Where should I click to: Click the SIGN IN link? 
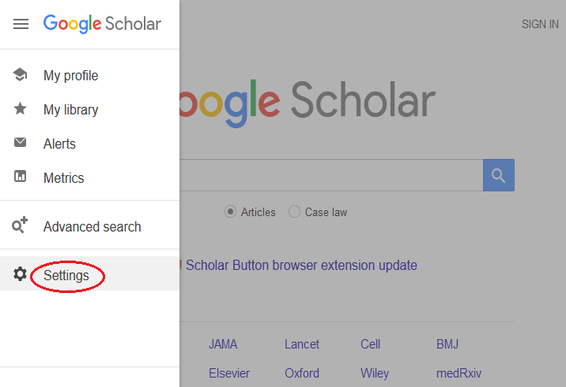point(540,24)
